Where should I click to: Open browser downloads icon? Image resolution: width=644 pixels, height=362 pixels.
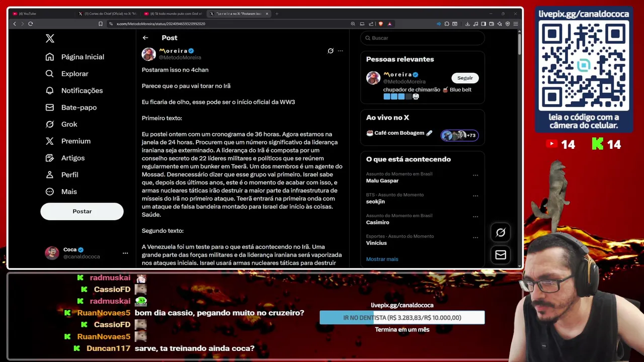click(467, 24)
